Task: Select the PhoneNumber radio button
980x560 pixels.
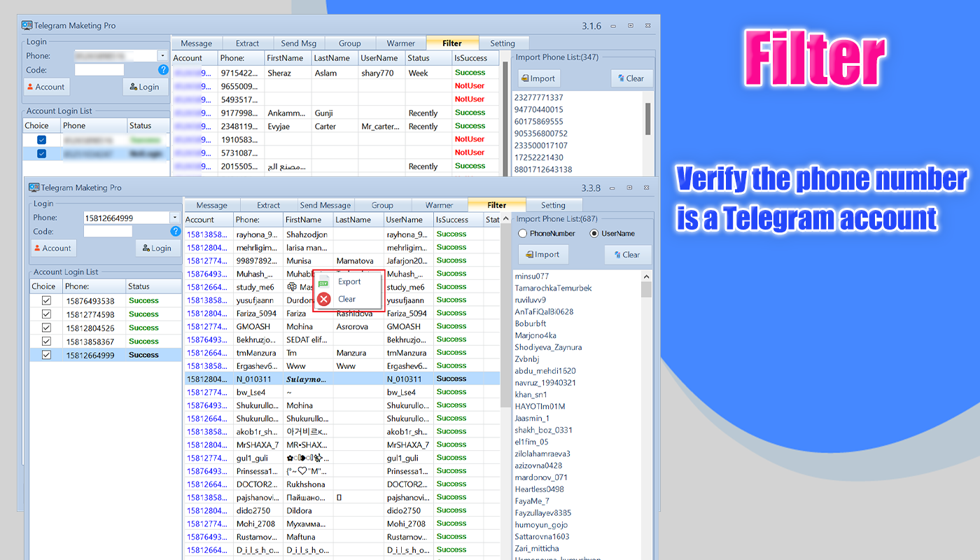Action: (522, 233)
